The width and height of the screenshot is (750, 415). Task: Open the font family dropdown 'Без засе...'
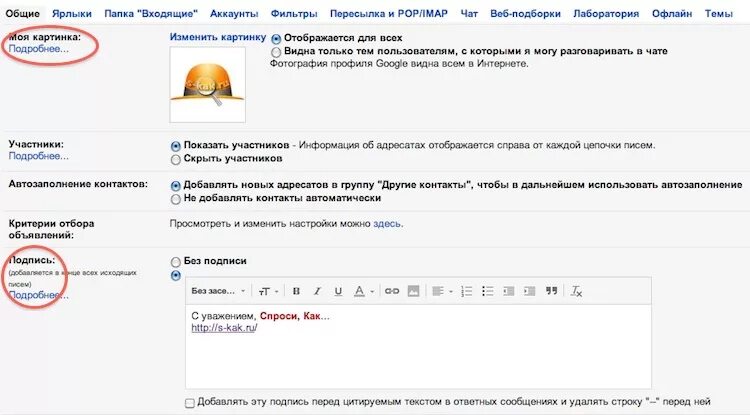[218, 291]
